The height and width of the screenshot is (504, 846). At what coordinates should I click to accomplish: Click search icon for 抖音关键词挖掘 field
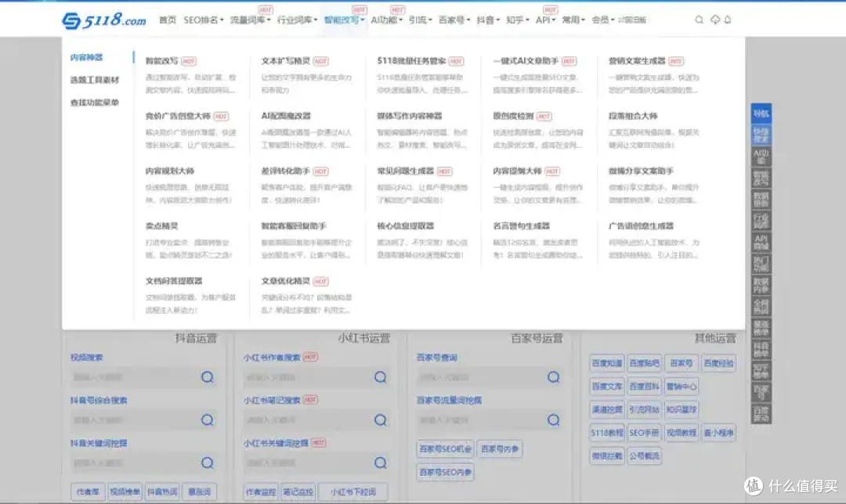207,463
